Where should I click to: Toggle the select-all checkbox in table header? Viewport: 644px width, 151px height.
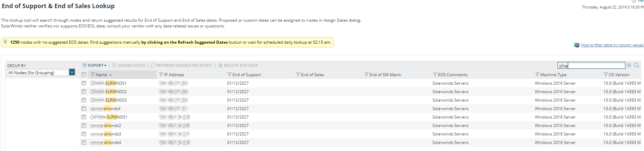84,74
